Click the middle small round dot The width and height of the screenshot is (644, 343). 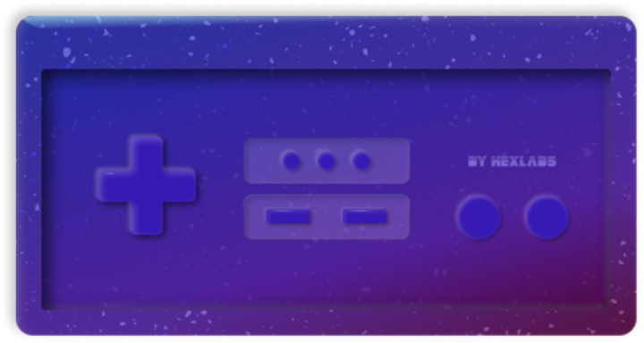[326, 161]
